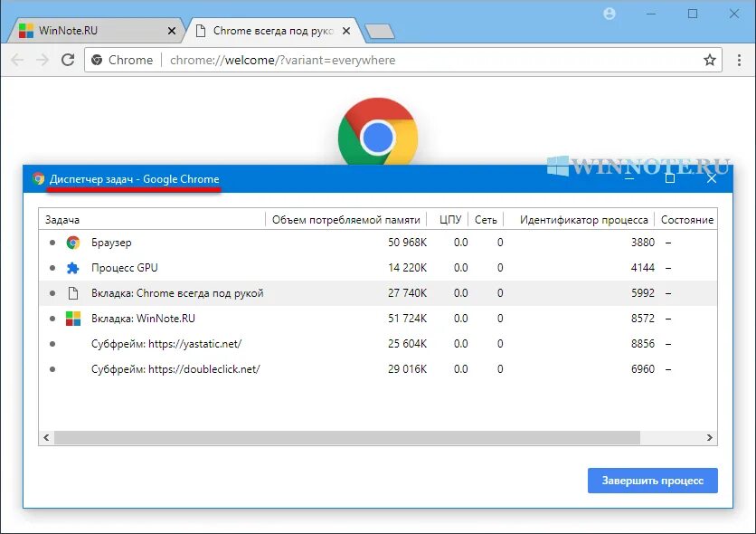Viewport: 756px width, 534px height.
Task: Click the browser forward arrow
Action: [x=43, y=60]
